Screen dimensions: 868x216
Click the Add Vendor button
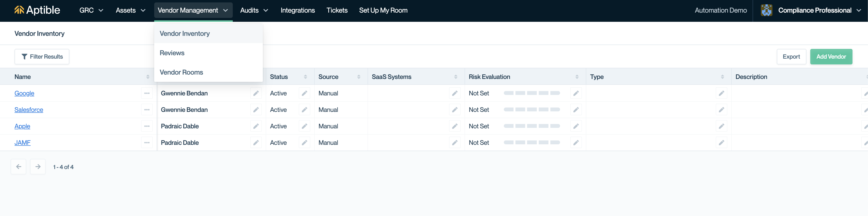[x=831, y=57]
